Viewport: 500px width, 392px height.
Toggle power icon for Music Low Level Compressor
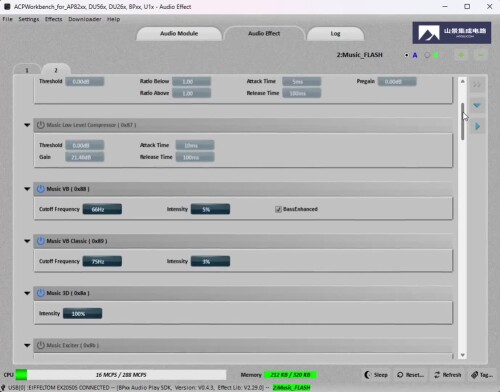click(x=40, y=125)
